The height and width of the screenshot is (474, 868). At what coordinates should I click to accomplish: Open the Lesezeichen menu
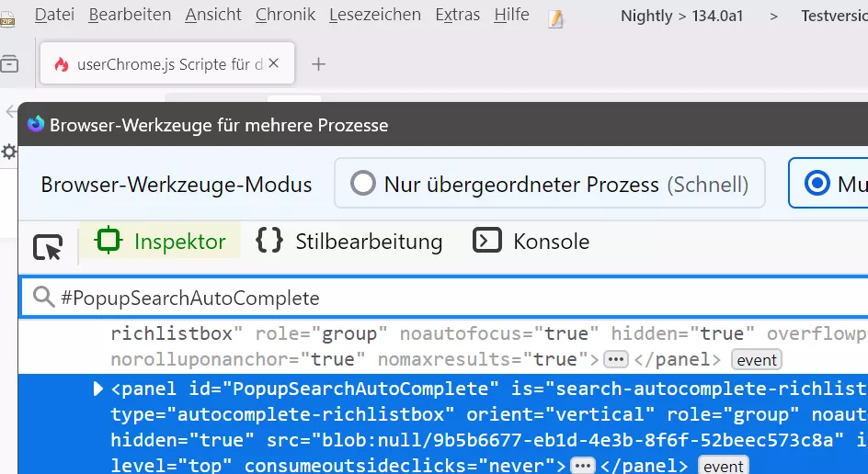tap(374, 14)
